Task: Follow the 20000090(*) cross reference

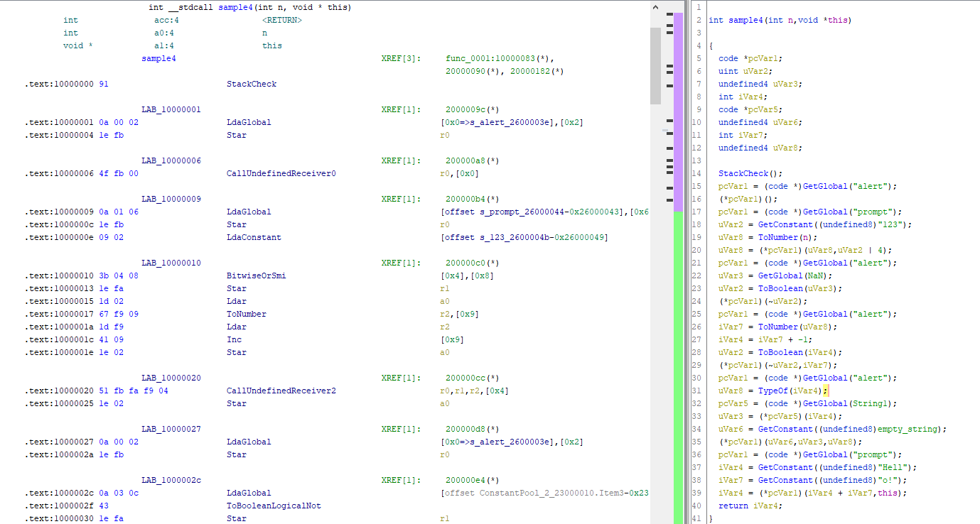Action: click(473, 71)
